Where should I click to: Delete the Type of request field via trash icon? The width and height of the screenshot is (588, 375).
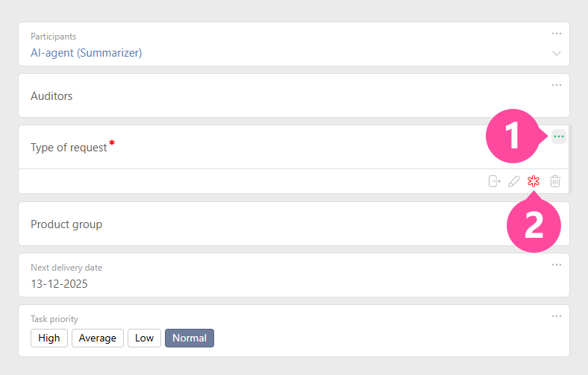coord(555,181)
